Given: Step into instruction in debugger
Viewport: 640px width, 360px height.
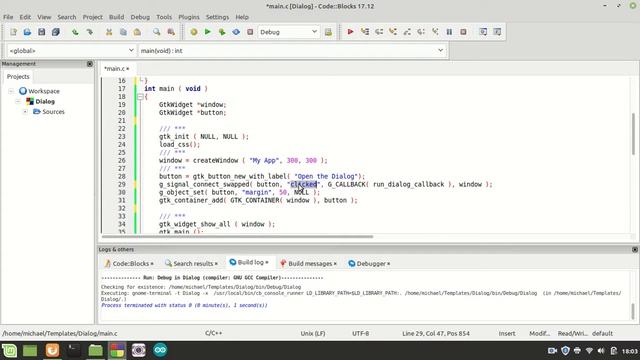Looking at the screenshot, I should [x=435, y=32].
